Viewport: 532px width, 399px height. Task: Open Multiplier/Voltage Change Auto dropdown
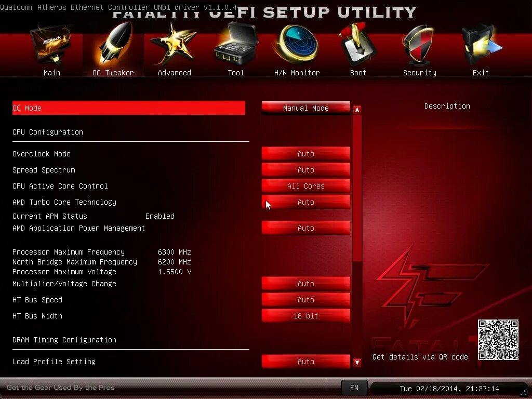(305, 284)
